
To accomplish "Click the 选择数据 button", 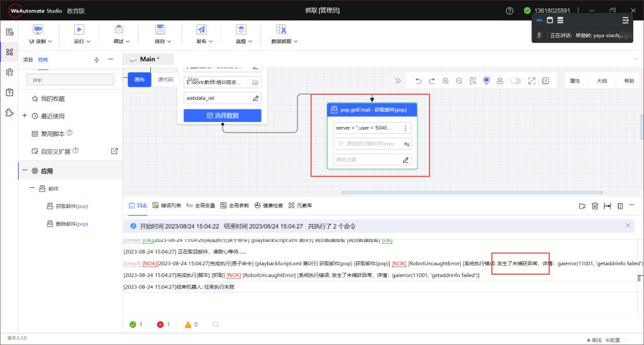I will point(222,116).
